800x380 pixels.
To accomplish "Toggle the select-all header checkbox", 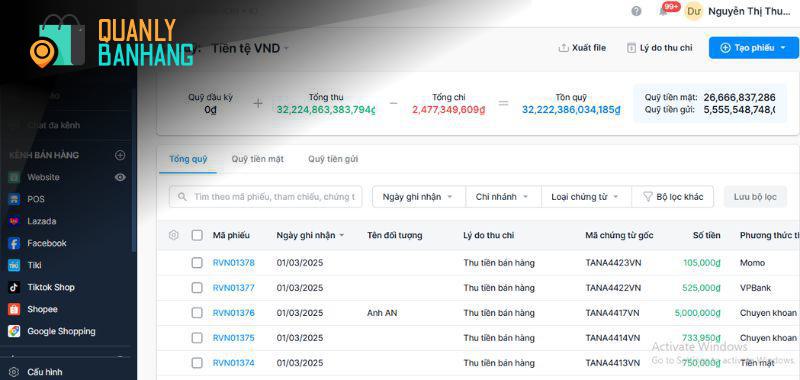I will click(x=197, y=235).
